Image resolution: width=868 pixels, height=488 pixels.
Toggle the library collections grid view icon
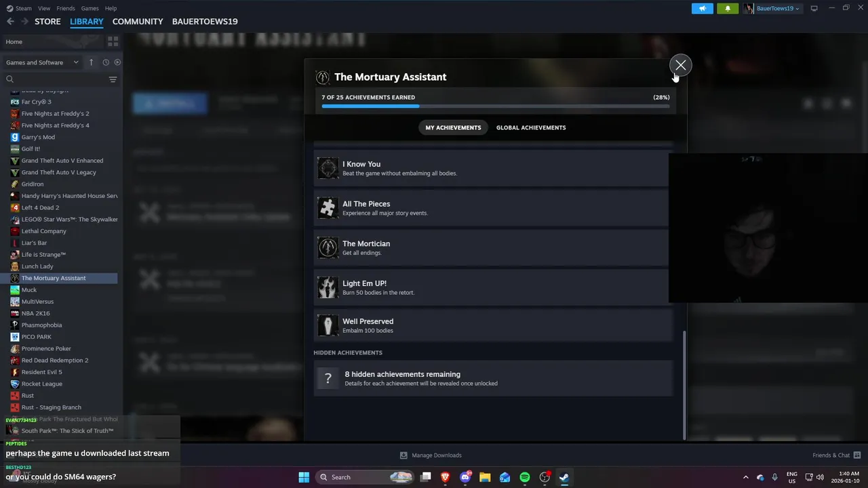[x=113, y=42]
